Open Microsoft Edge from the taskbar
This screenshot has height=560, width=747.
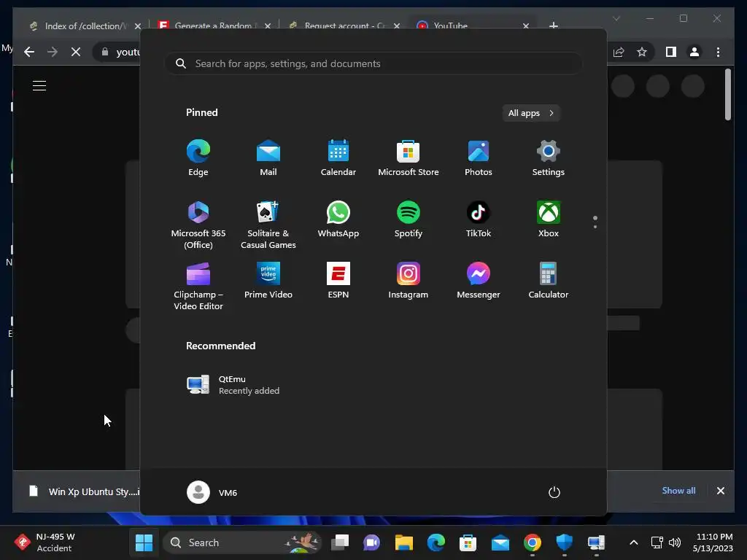[436, 542]
